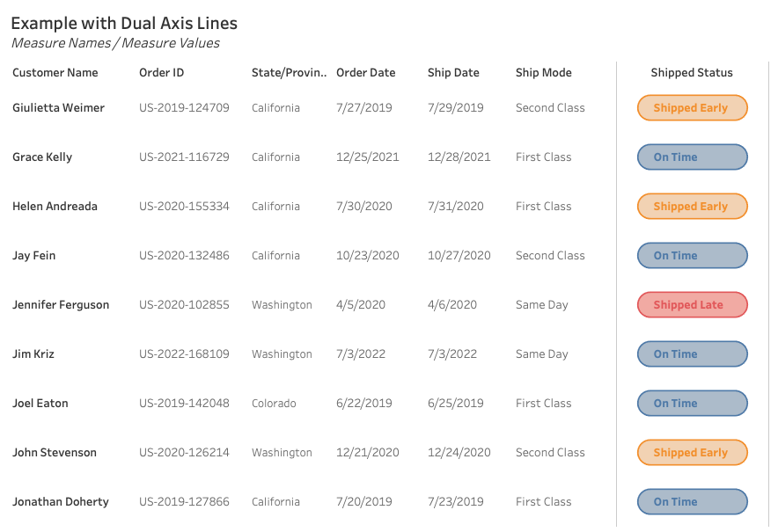Click Helen Andreada's Shipped Early badge

pos(692,206)
